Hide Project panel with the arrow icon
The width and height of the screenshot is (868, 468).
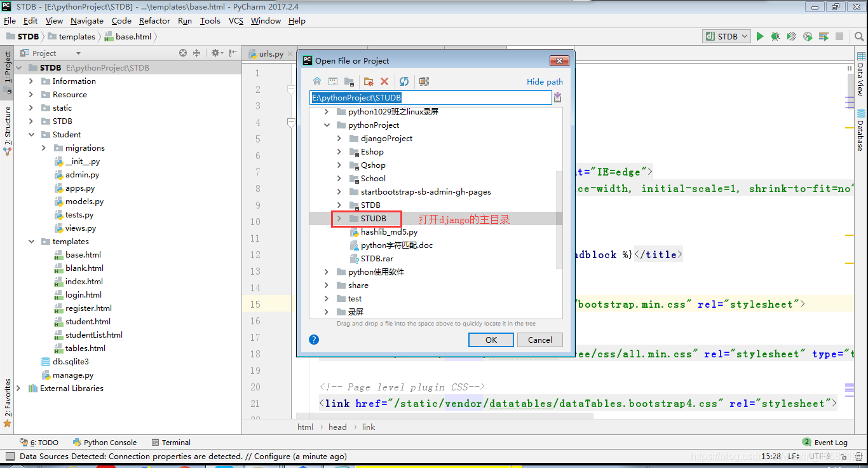tap(233, 53)
